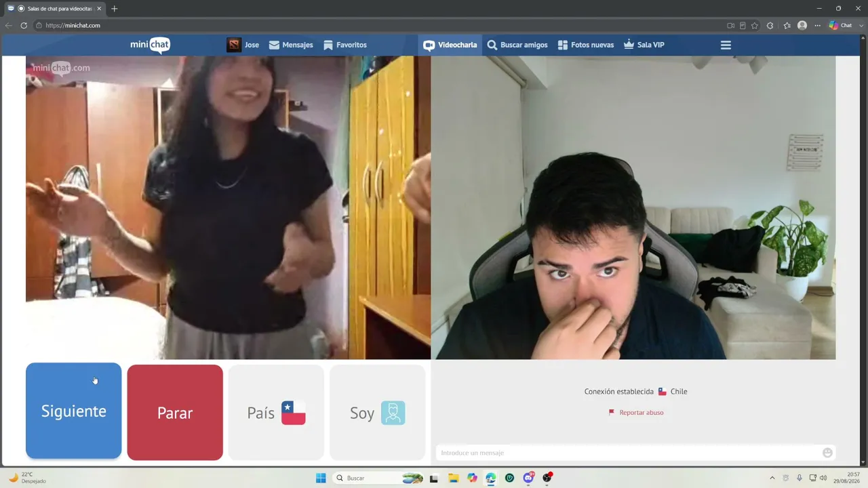The height and width of the screenshot is (488, 868).
Task: Open the Copilot Chat button
Action: coord(841,25)
